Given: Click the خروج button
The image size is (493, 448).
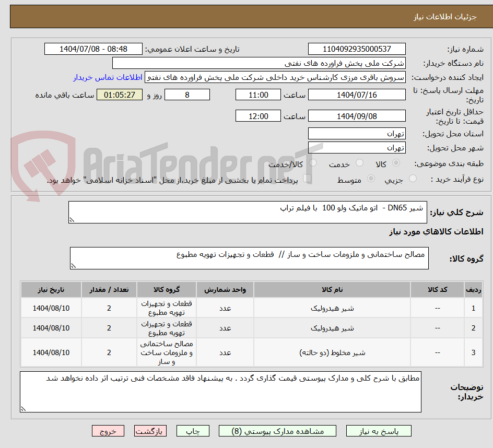Looking at the screenshot, I should 108,431.
